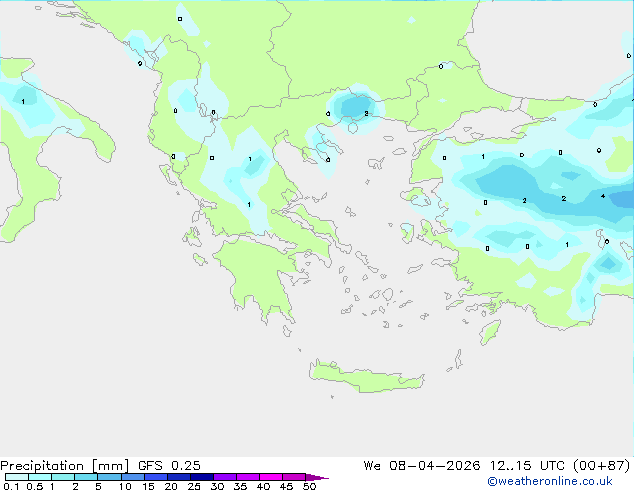Click the legend label "50"
The image size is (634, 490).
[x=309, y=486]
